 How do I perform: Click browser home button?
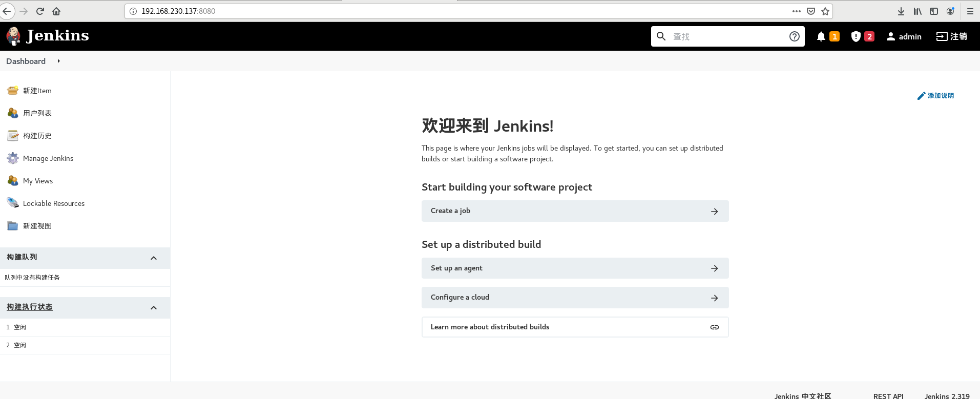click(56, 11)
